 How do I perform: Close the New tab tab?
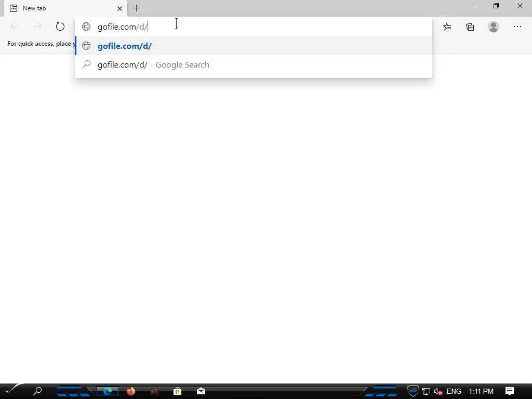[119, 8]
